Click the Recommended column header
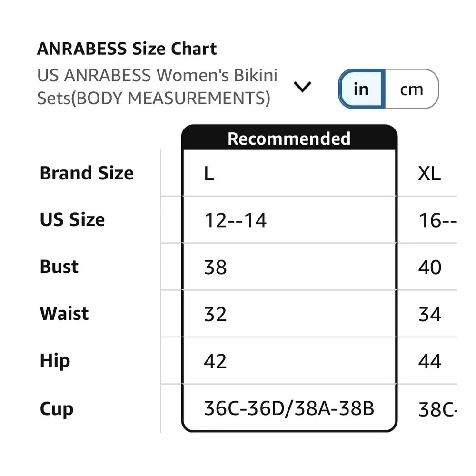Image resolution: width=476 pixels, height=476 pixels. coord(289,139)
